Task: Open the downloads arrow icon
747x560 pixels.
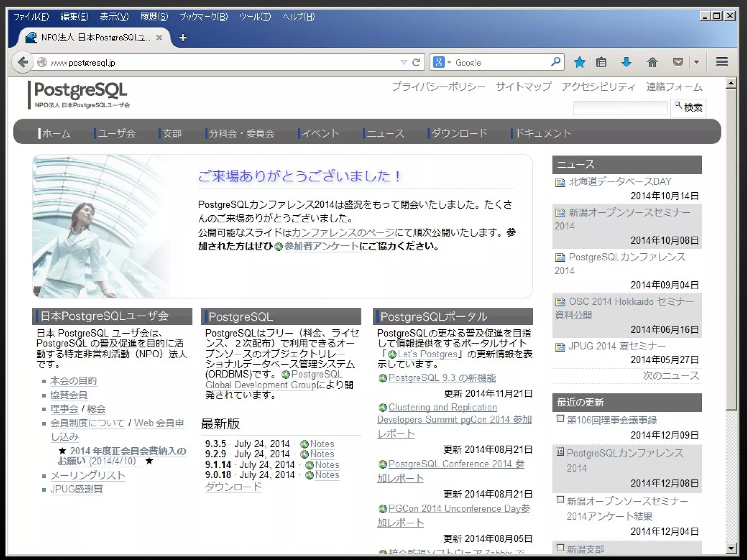Action: (626, 62)
